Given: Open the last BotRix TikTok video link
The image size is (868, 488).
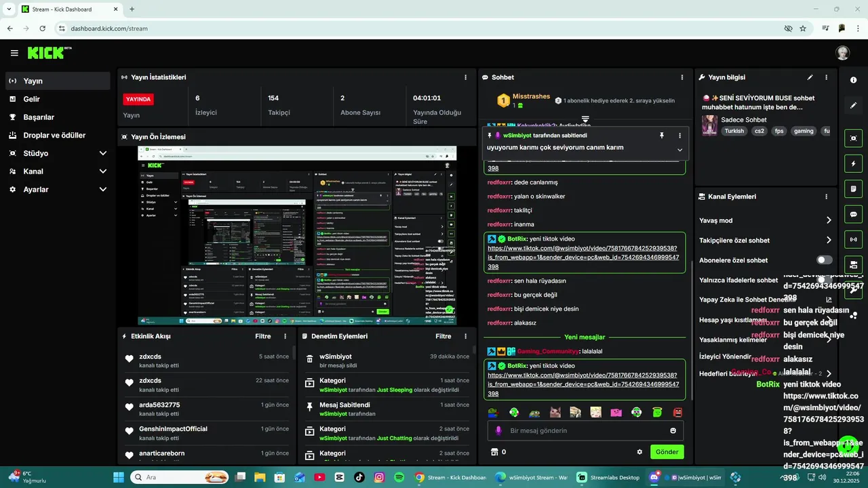Looking at the screenshot, I should (583, 384).
